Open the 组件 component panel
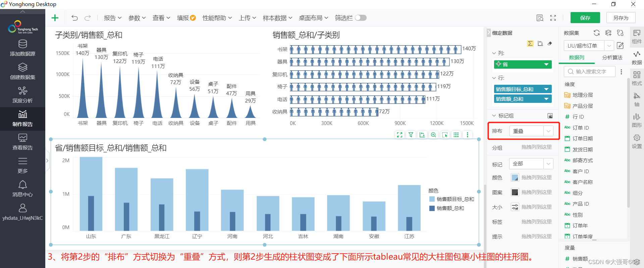Screen dimensions: 644x268 tap(637, 37)
